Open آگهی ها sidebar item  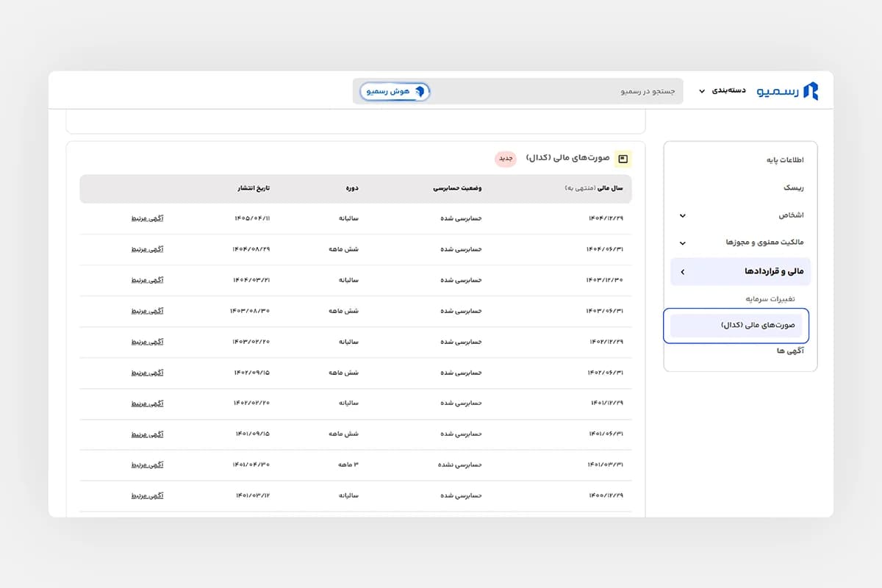coord(790,351)
